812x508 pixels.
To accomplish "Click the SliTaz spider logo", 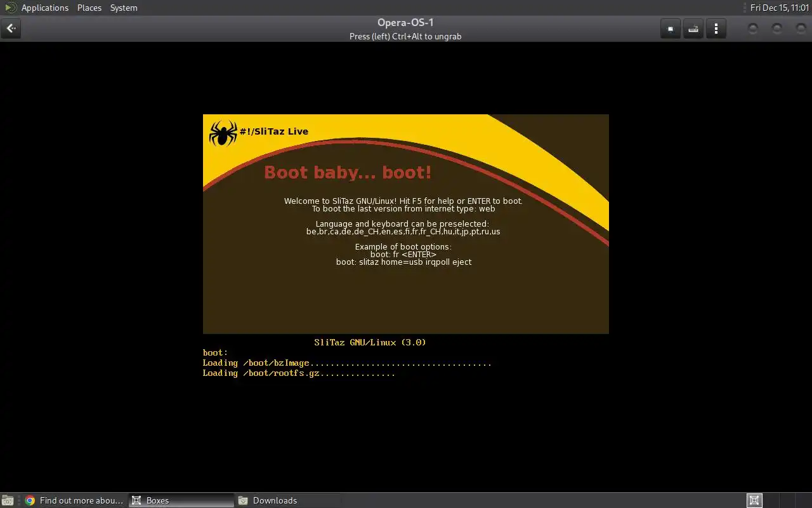I will [223, 133].
